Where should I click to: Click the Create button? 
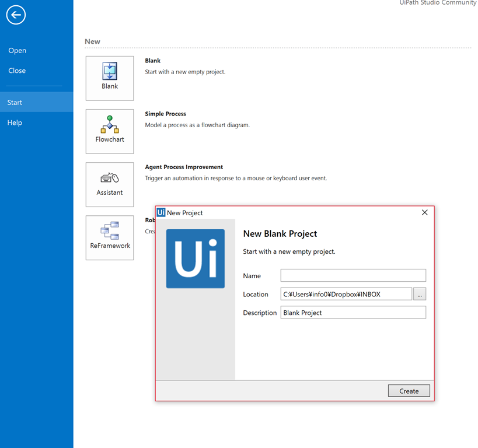tap(409, 391)
